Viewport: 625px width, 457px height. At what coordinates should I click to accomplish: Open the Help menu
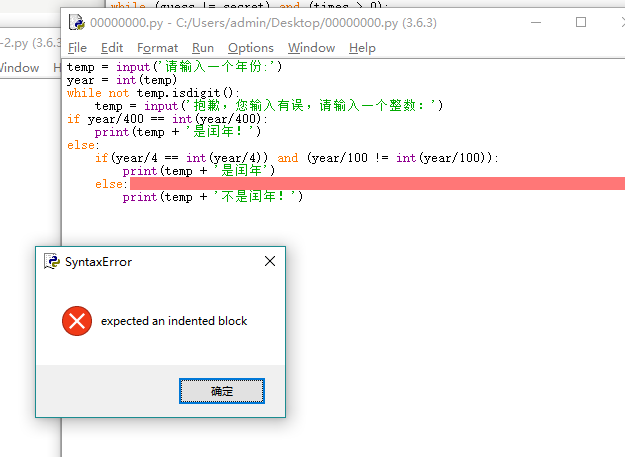(362, 48)
